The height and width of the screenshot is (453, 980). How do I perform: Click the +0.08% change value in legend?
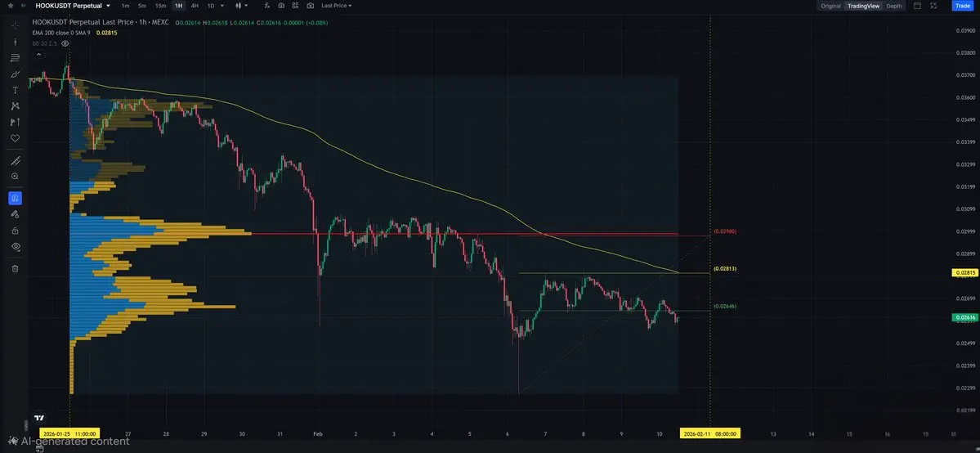318,23
